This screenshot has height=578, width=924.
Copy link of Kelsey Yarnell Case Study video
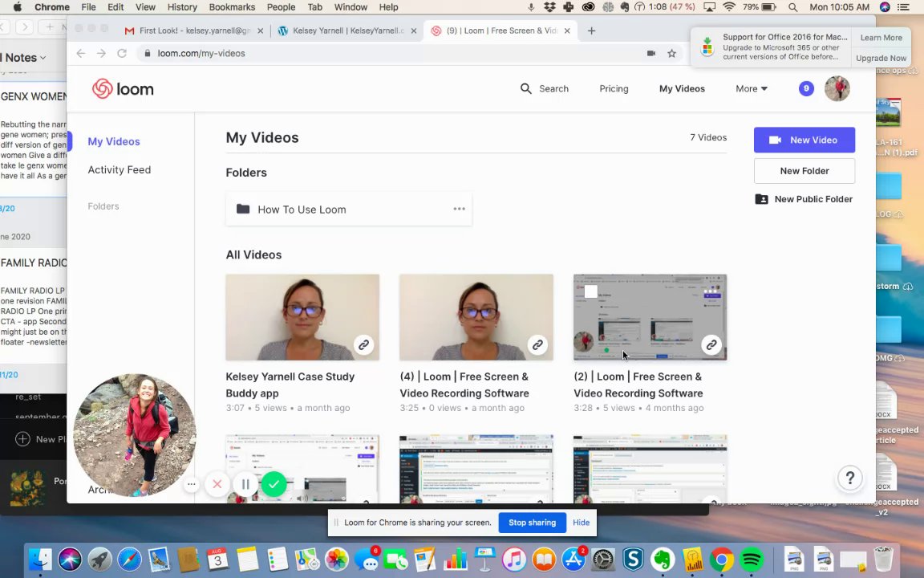pyautogui.click(x=363, y=345)
